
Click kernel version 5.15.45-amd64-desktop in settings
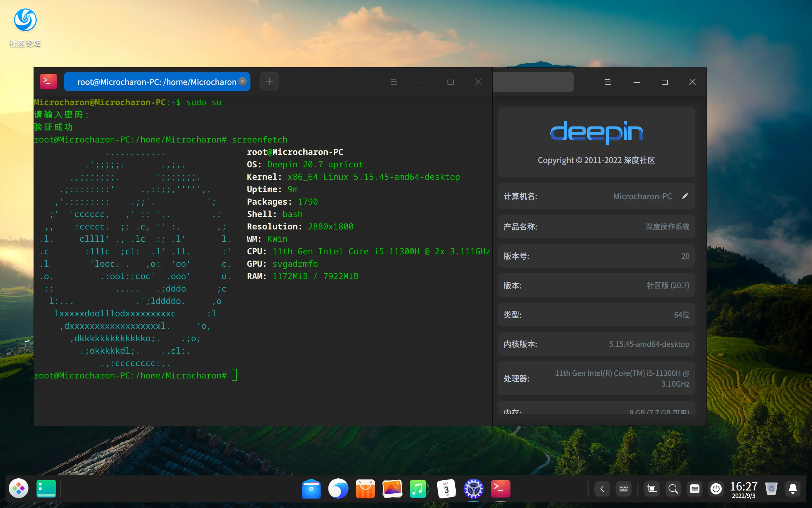pyautogui.click(x=649, y=344)
